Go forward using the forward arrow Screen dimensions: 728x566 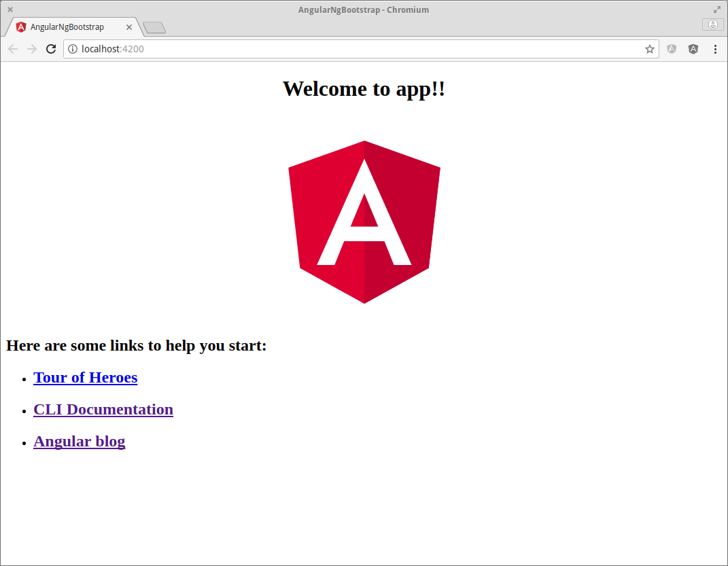(x=31, y=49)
